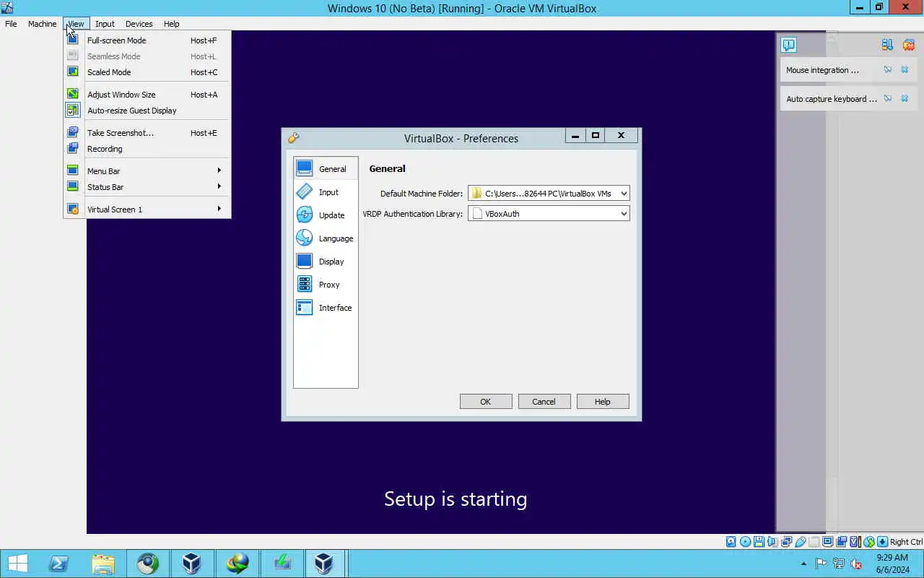Expand Virtual Screen 1 submenu
Viewport: 924px width, 578px height.
click(x=147, y=210)
